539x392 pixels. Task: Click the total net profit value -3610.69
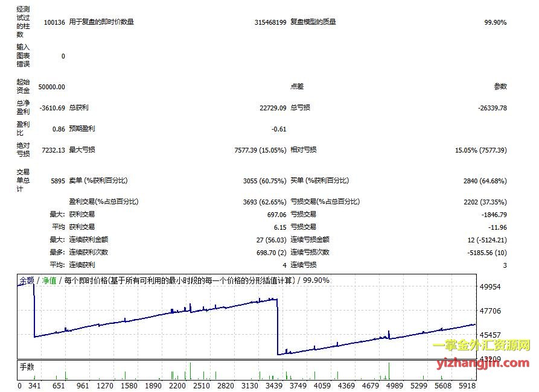pos(52,108)
